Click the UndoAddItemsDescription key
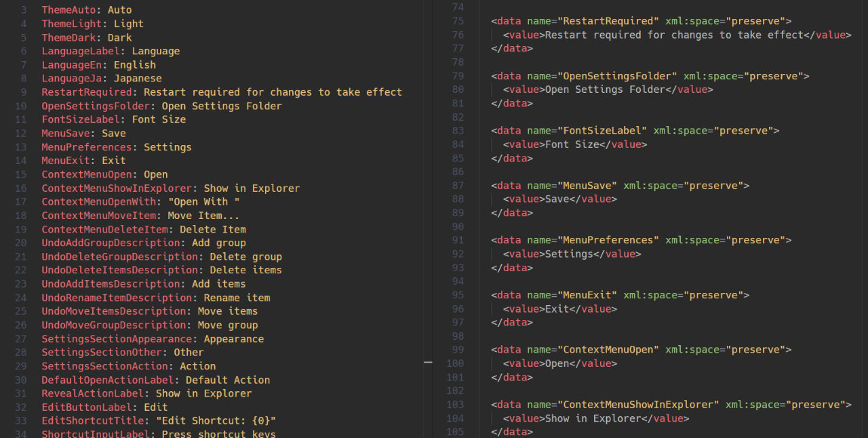The width and height of the screenshot is (868, 438). click(111, 284)
